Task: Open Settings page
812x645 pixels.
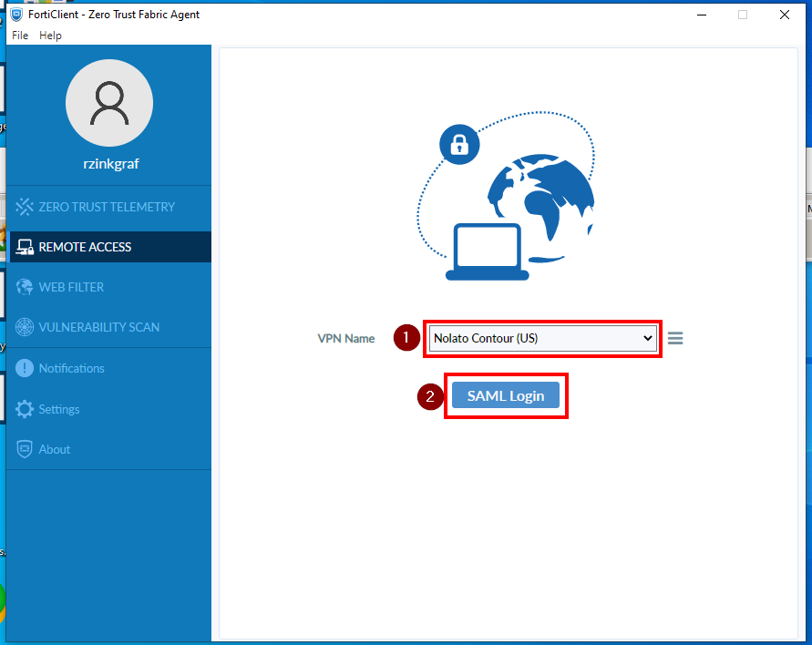Action: point(108,409)
